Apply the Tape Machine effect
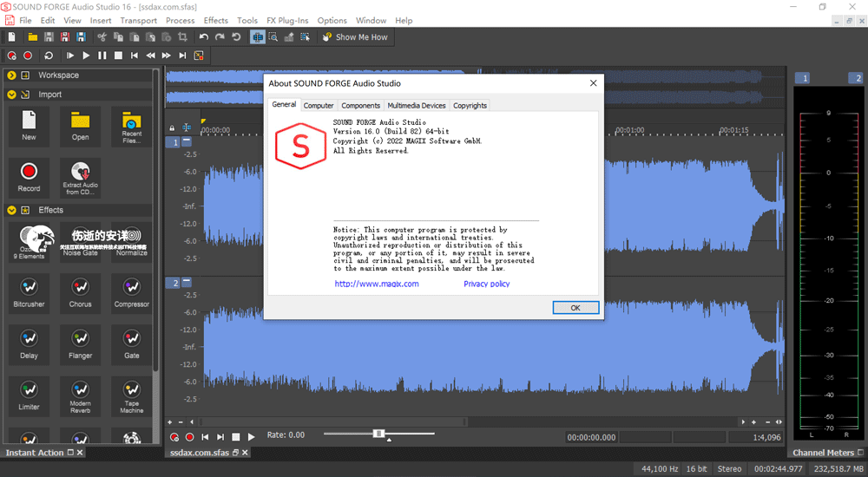868x477 pixels. 132,396
